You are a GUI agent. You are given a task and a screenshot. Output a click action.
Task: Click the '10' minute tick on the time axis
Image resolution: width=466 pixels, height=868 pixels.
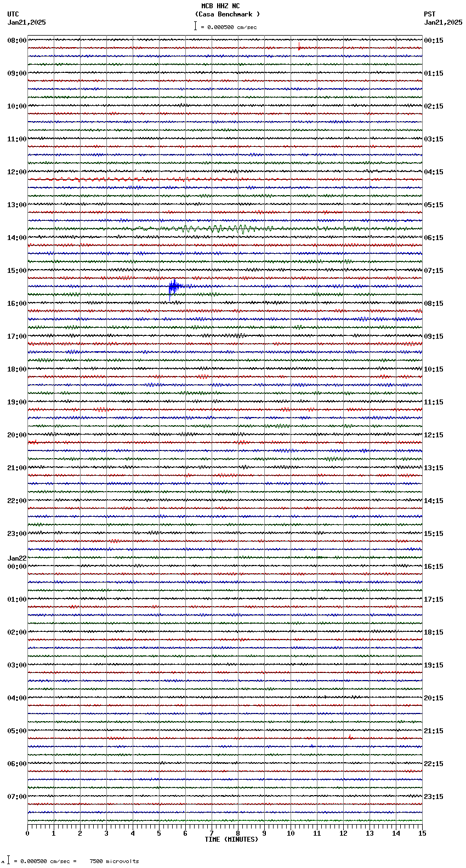point(291,833)
